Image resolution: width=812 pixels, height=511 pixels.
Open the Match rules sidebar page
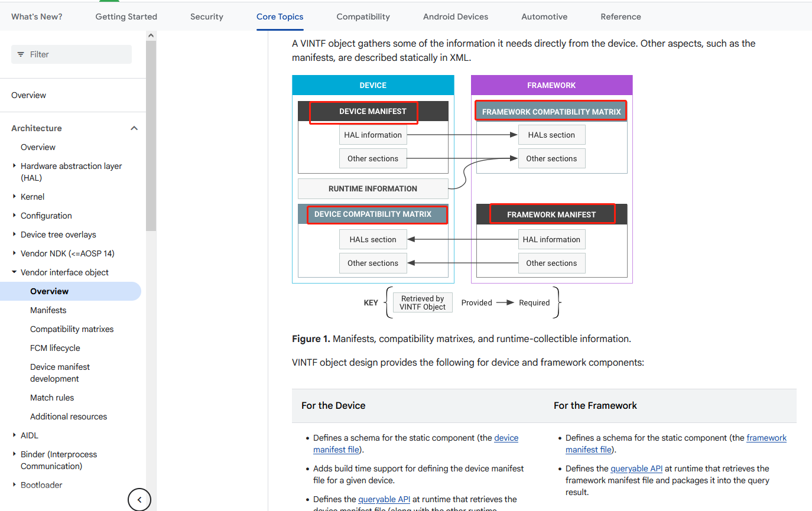coord(52,398)
